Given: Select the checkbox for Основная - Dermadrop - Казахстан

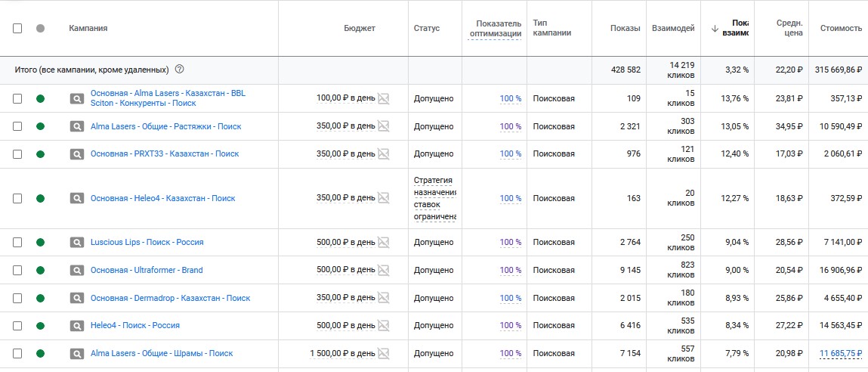Looking at the screenshot, I should coord(17,298).
